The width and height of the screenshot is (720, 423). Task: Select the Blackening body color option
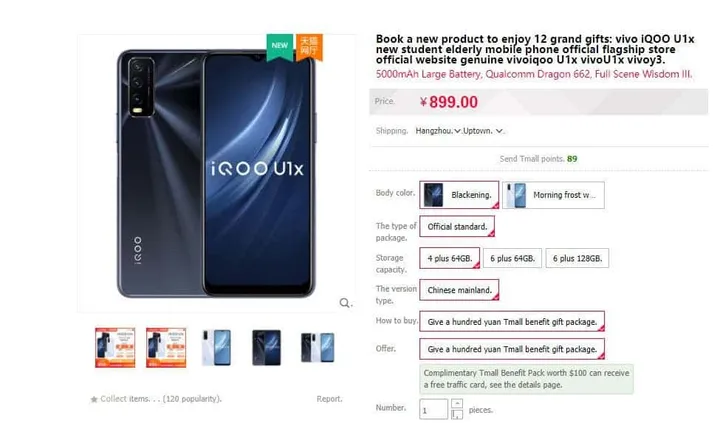459,195
